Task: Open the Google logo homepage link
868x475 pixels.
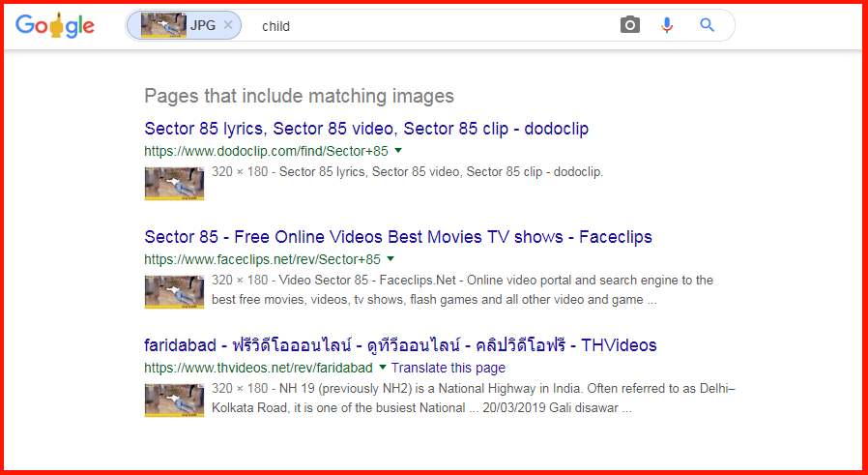Action: click(x=55, y=26)
